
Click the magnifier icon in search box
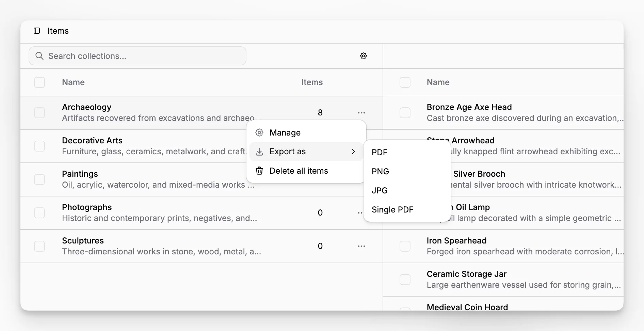[39, 56]
